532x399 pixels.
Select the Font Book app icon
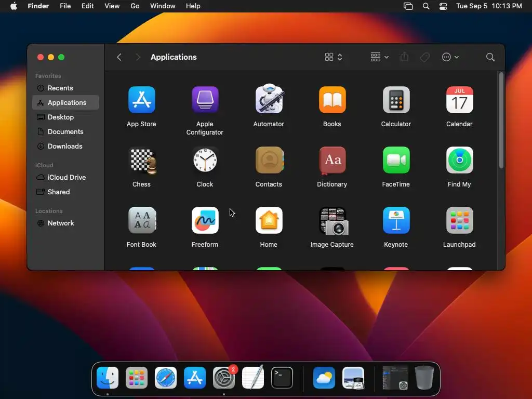coord(142,220)
